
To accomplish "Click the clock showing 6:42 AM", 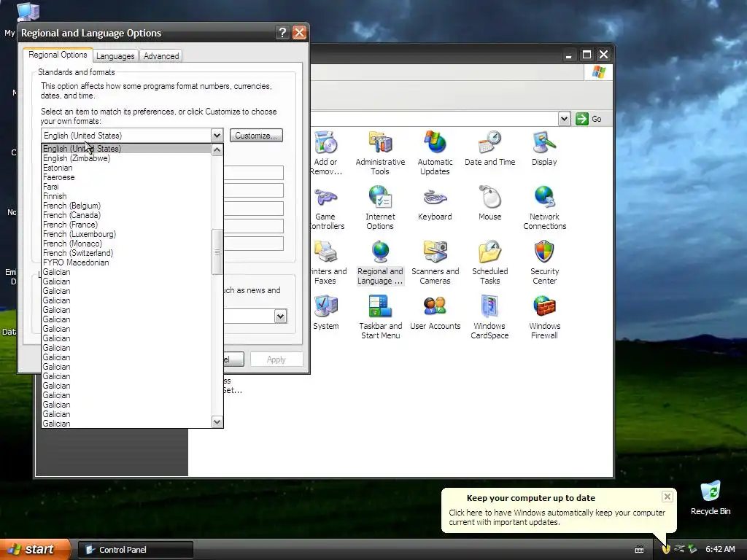I will [x=720, y=549].
